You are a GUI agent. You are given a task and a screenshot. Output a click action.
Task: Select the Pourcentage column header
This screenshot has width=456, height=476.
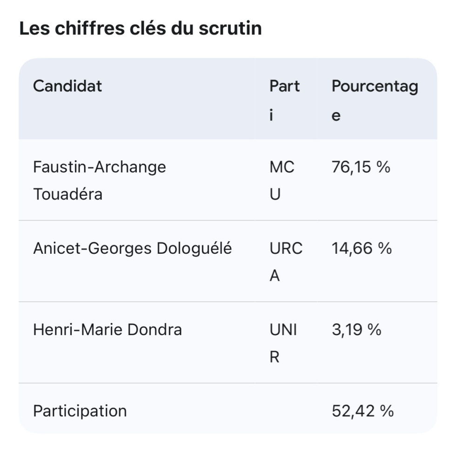[x=375, y=100]
